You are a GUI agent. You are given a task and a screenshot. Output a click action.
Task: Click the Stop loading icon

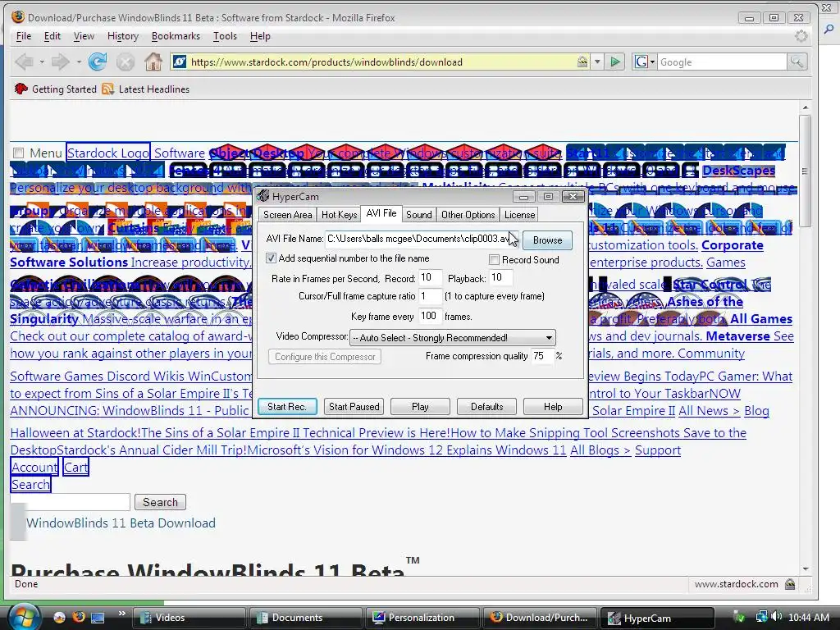click(x=126, y=62)
